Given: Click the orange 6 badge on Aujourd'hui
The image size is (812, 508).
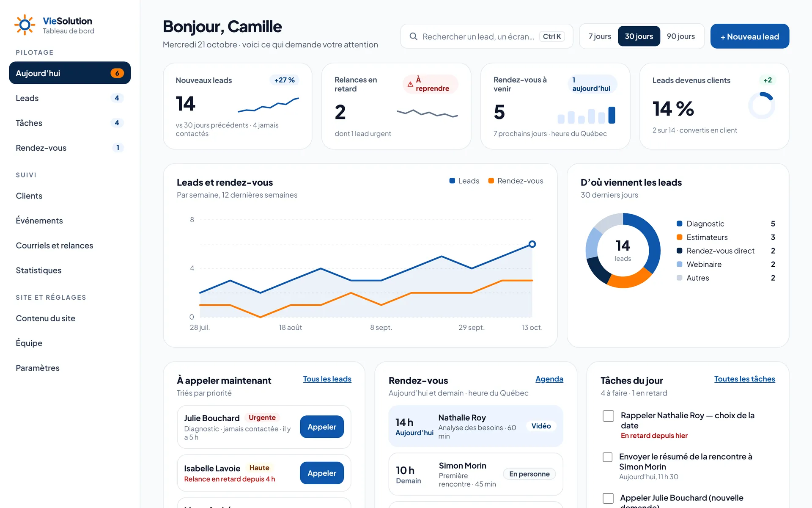Looking at the screenshot, I should pyautogui.click(x=117, y=73).
